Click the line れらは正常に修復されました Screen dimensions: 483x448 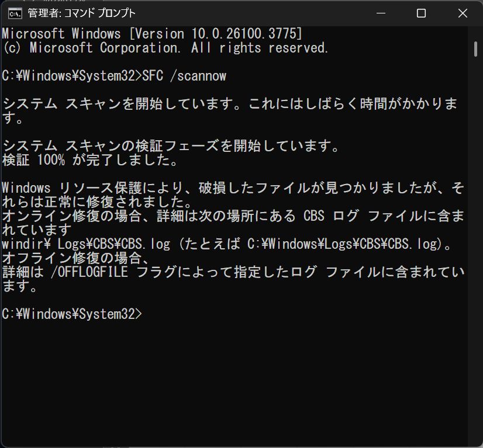(96, 202)
